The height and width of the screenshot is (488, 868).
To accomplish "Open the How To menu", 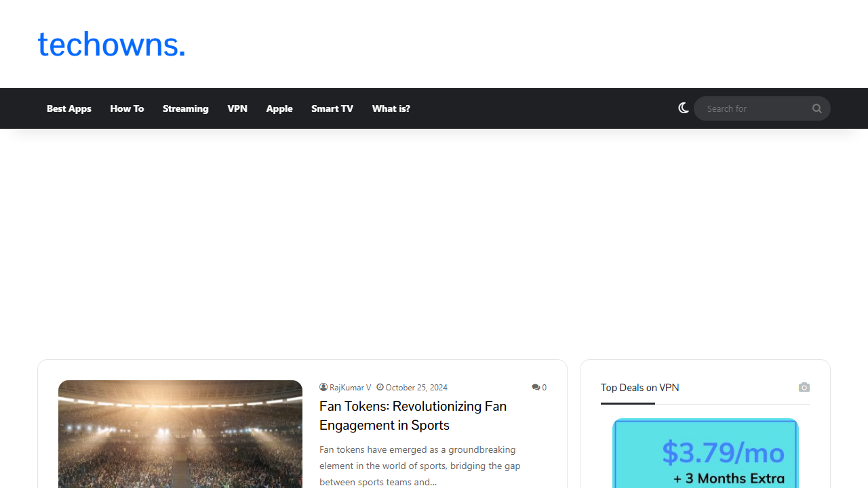I will point(127,108).
